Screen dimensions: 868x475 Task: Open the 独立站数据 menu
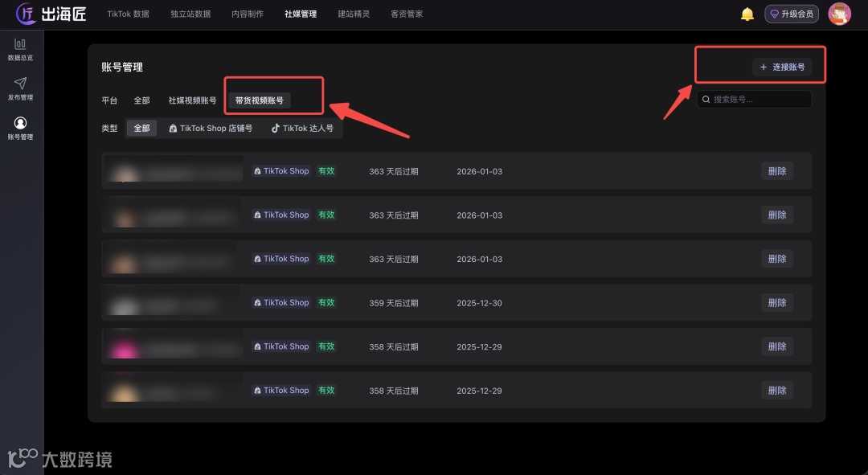click(190, 14)
